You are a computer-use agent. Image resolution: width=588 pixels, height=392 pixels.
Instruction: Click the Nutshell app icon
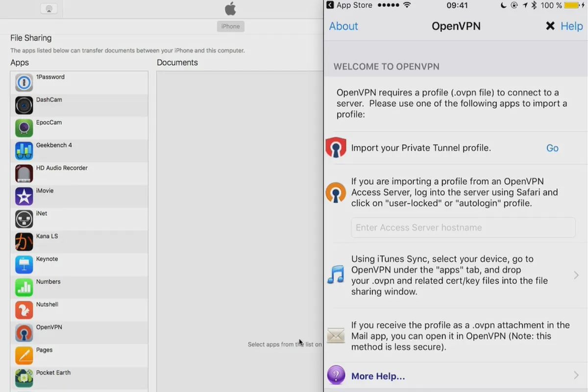coord(24,310)
